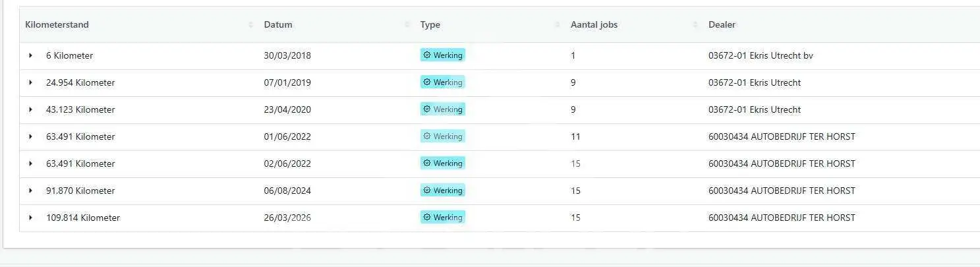Sort by Datum column sort icon
This screenshot has height=267, width=980.
point(407,24)
